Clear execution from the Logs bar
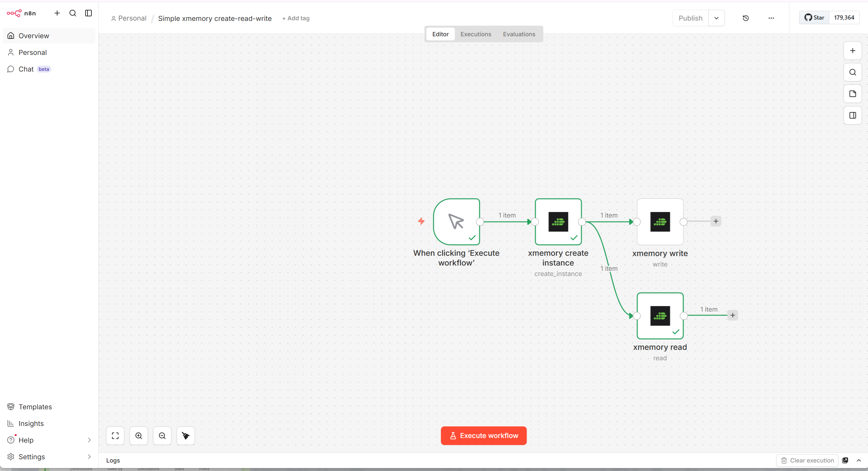This screenshot has width=868, height=471. pos(807,460)
